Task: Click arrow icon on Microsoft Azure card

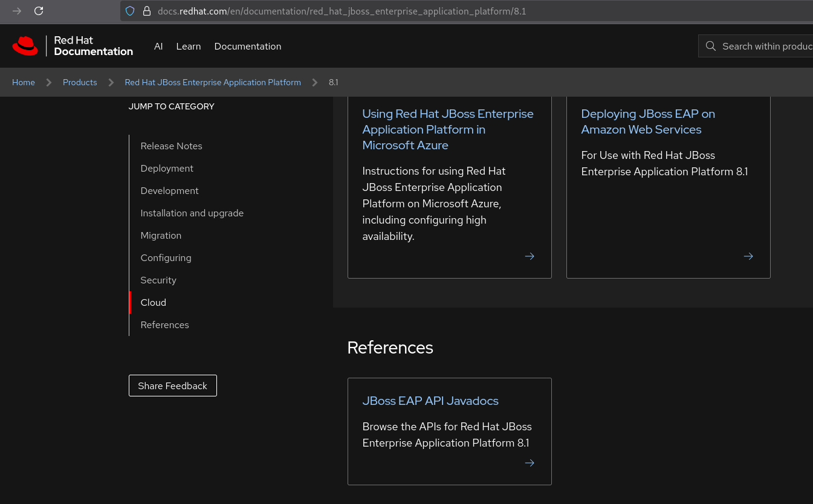Action: pos(530,256)
